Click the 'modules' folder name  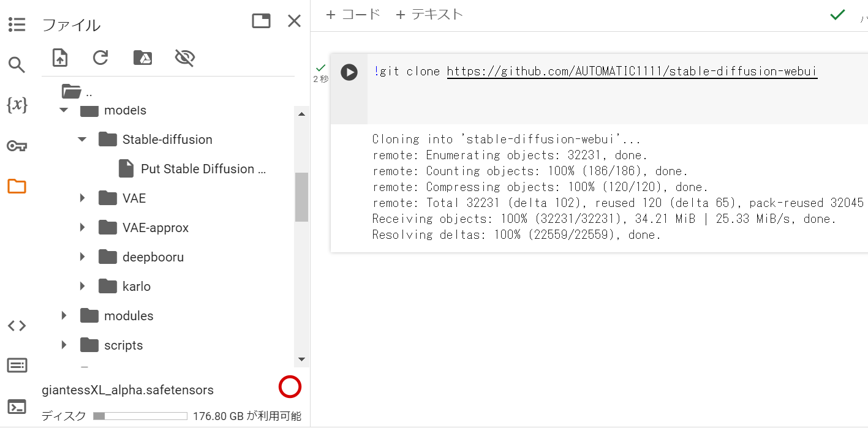[129, 316]
